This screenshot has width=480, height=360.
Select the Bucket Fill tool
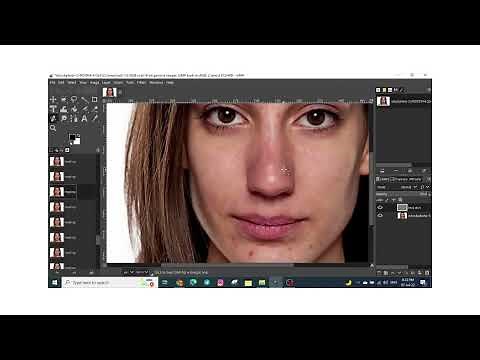(74, 109)
